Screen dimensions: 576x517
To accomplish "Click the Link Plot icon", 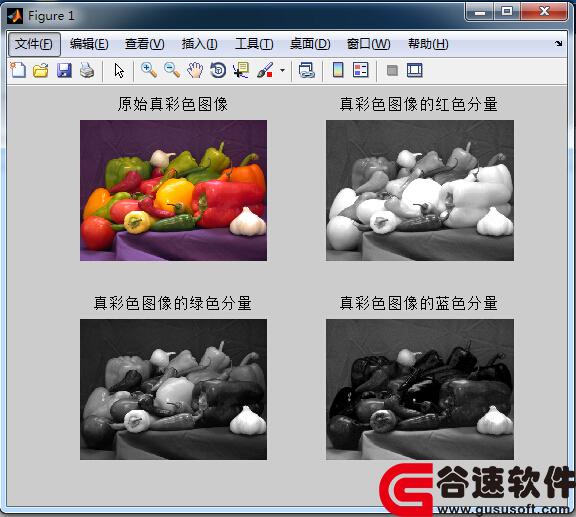I will [x=306, y=70].
